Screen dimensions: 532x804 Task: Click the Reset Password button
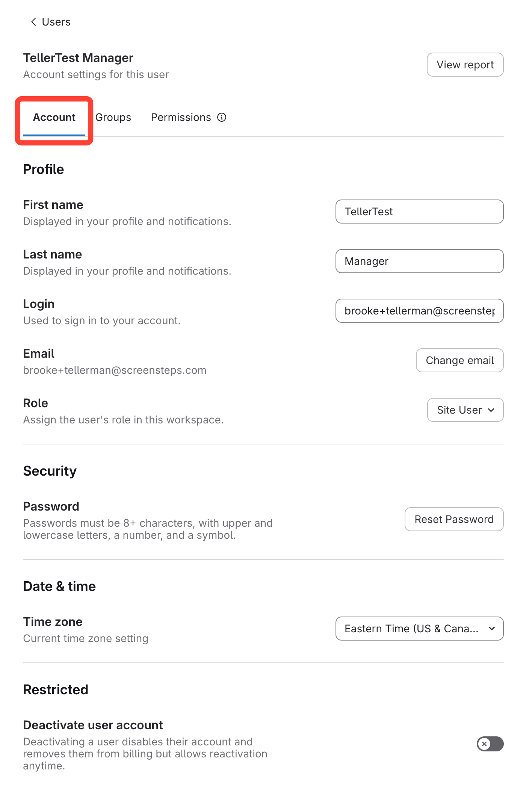coord(454,519)
